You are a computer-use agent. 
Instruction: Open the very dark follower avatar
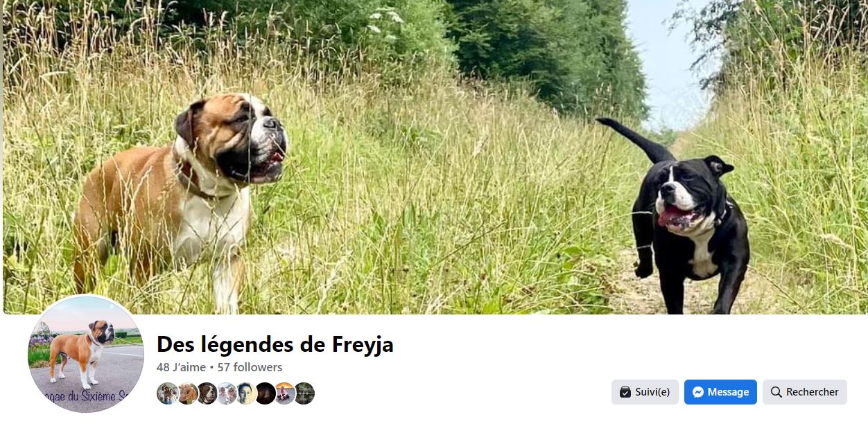266,393
